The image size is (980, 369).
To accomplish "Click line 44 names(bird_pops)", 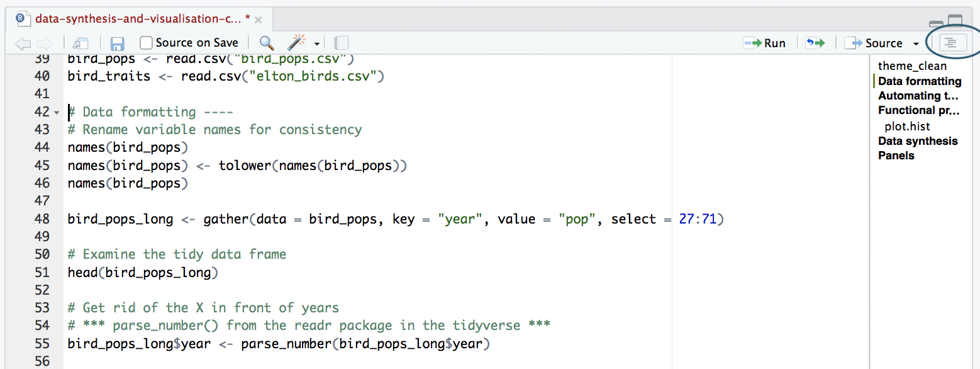I will pyautogui.click(x=128, y=147).
